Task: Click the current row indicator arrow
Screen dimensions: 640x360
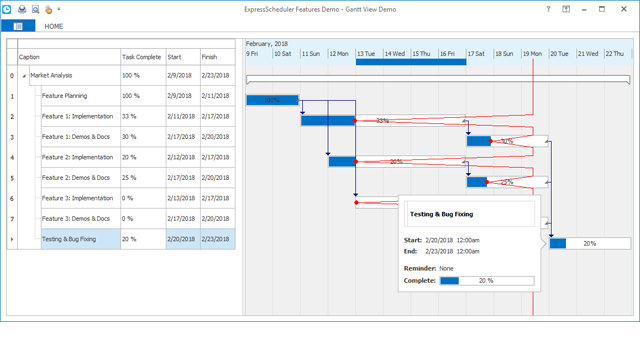Action: 12,239
